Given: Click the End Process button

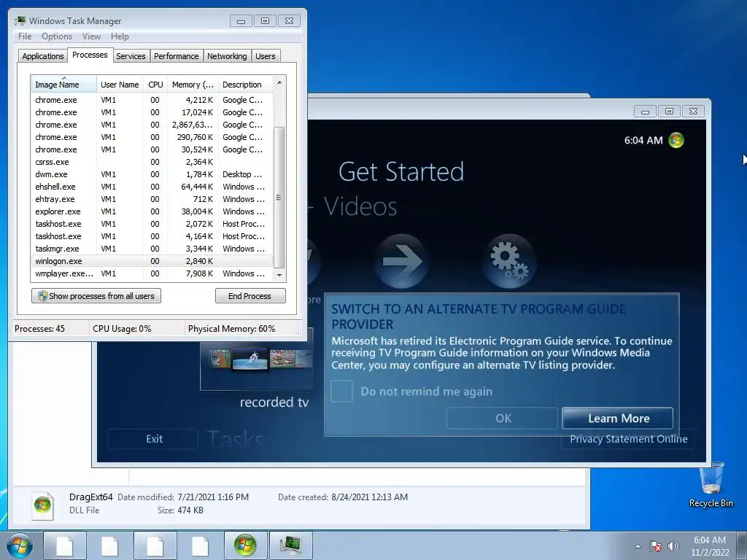Looking at the screenshot, I should [250, 296].
